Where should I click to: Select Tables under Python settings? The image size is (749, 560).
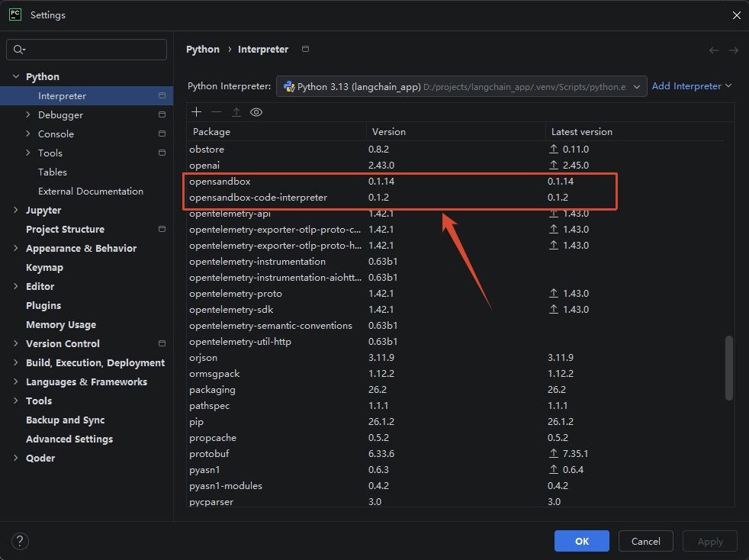[x=53, y=172]
